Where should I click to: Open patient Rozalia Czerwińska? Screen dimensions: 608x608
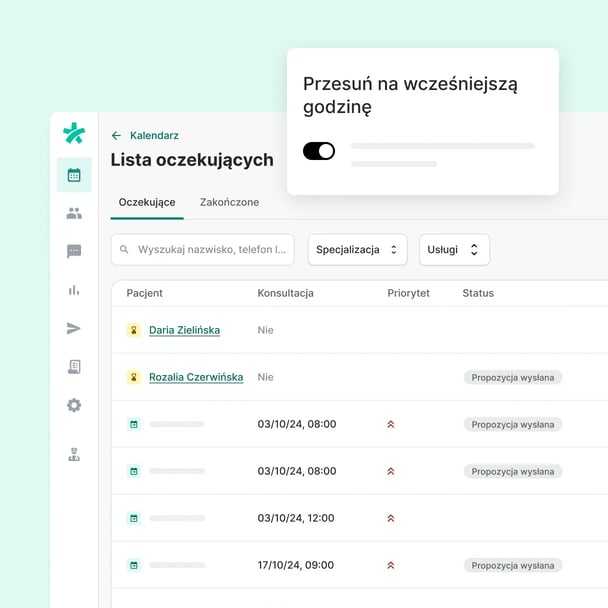[x=196, y=377]
